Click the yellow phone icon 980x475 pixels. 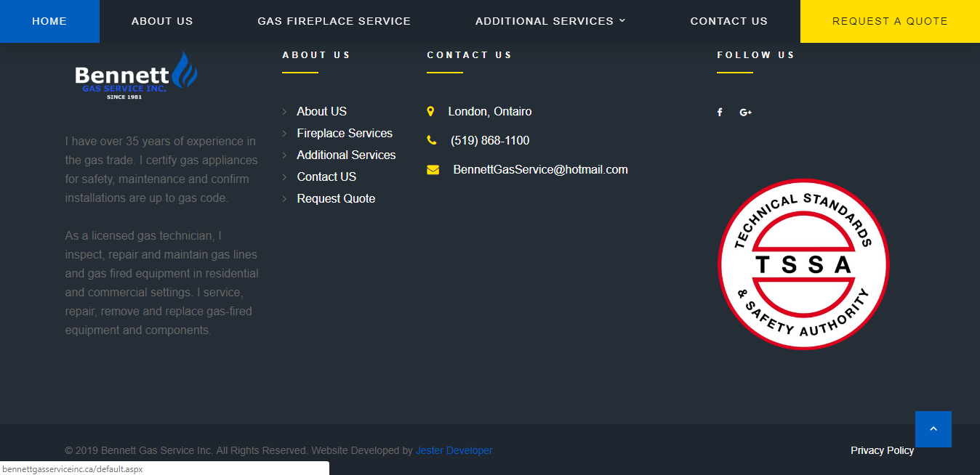[432, 140]
